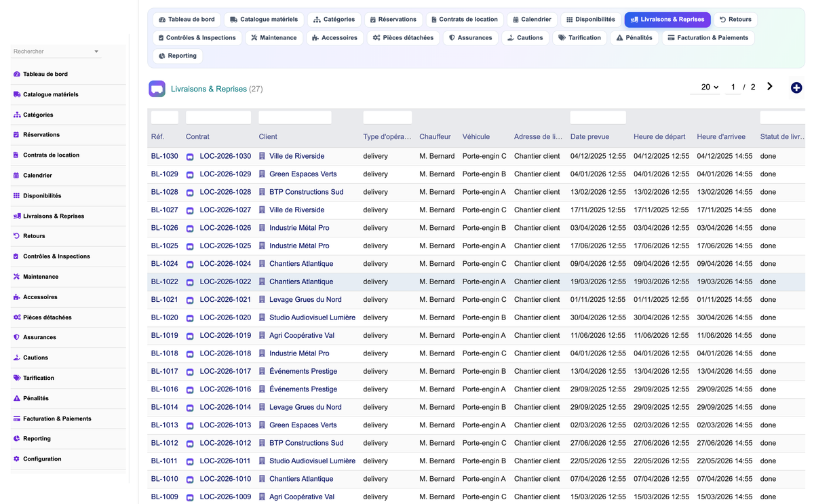Select the Tarification tab at the top

pos(580,38)
